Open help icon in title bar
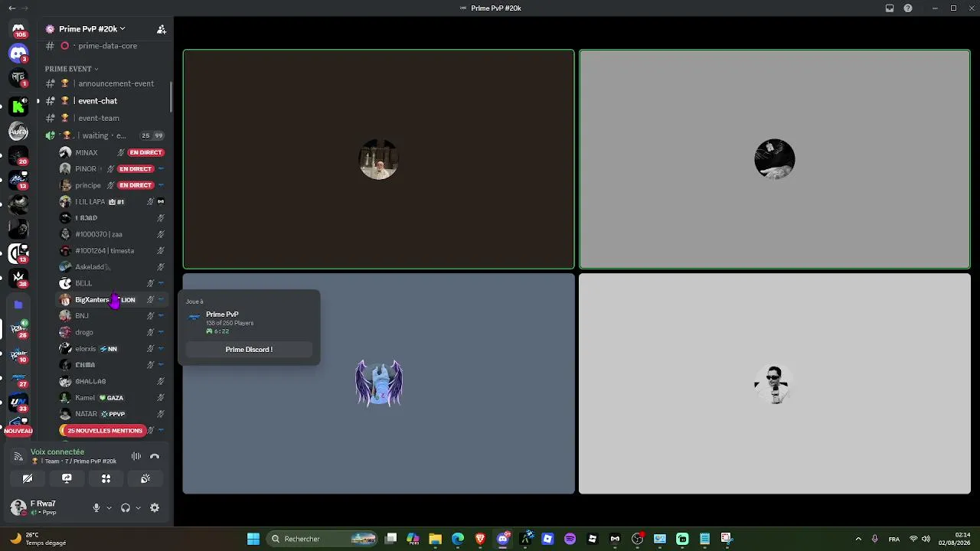Screen dimensions: 980x551 point(908,8)
